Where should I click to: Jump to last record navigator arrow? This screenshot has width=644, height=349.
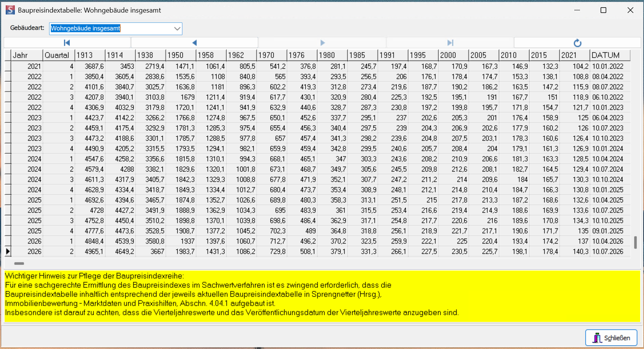click(450, 43)
